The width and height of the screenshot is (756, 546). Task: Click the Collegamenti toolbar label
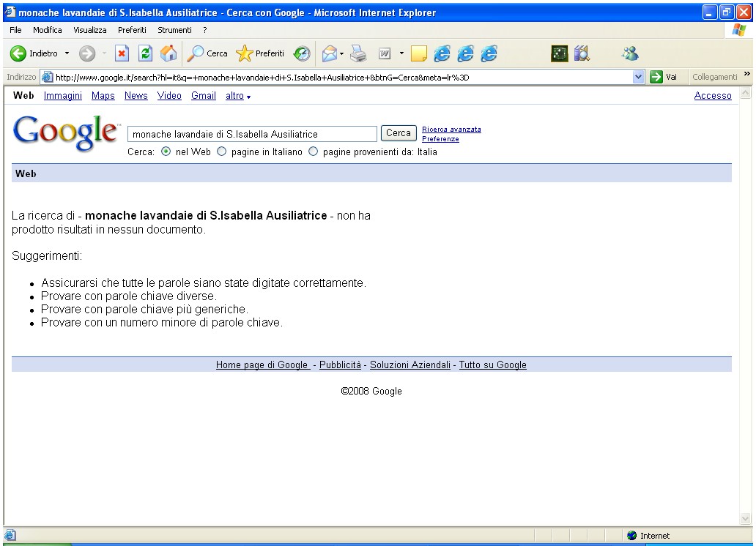coord(714,77)
